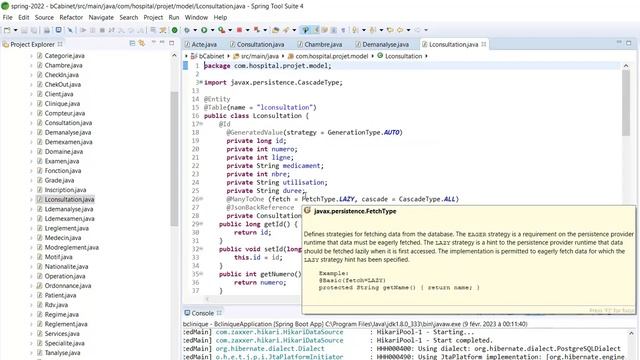Select the Console view tab
The image size is (640, 360).
point(202,313)
